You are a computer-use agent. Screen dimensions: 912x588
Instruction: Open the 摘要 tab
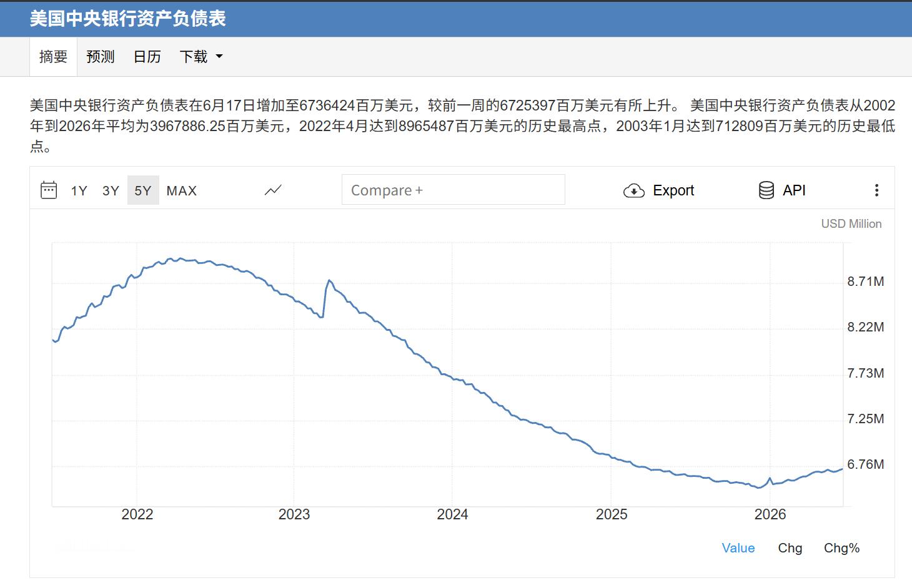pos(53,57)
